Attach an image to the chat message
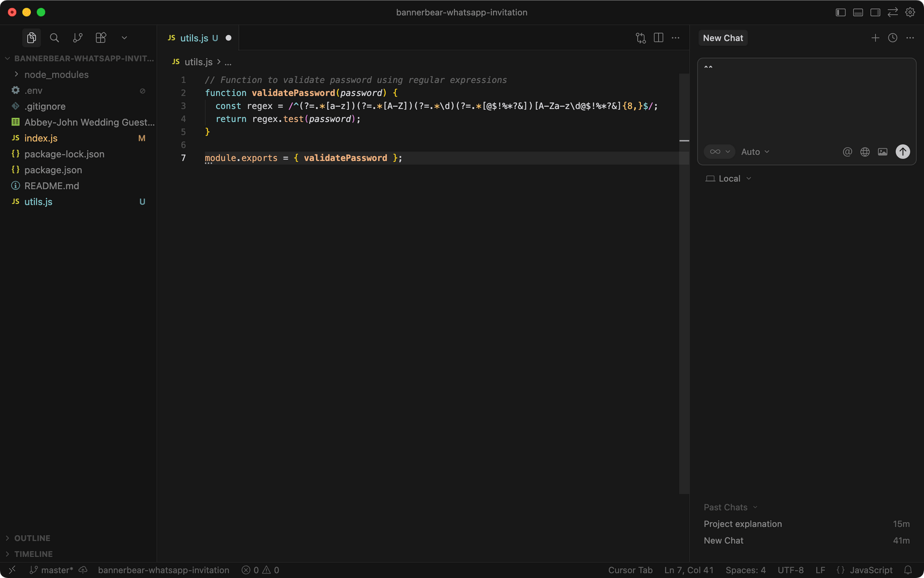924x578 pixels. [882, 152]
